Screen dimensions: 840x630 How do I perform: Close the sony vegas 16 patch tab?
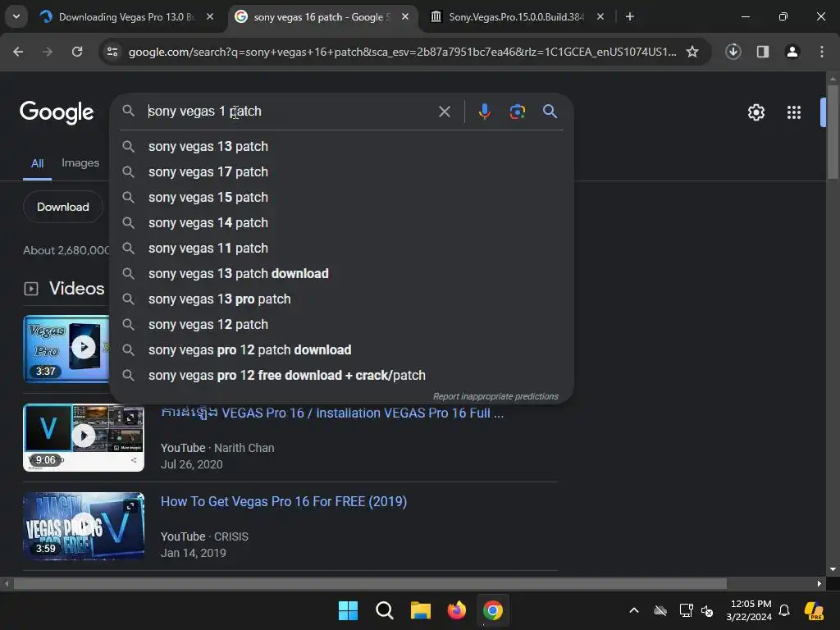click(x=405, y=16)
